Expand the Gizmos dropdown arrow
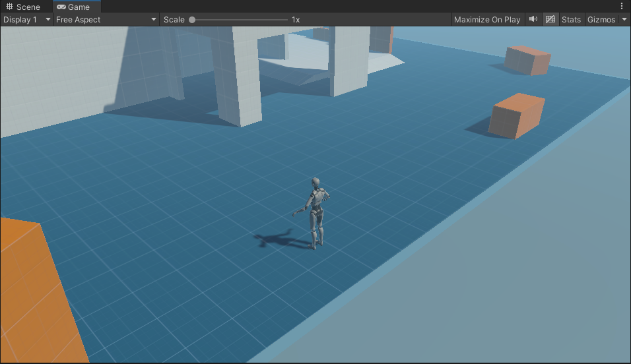The height and width of the screenshot is (364, 631). tap(624, 19)
